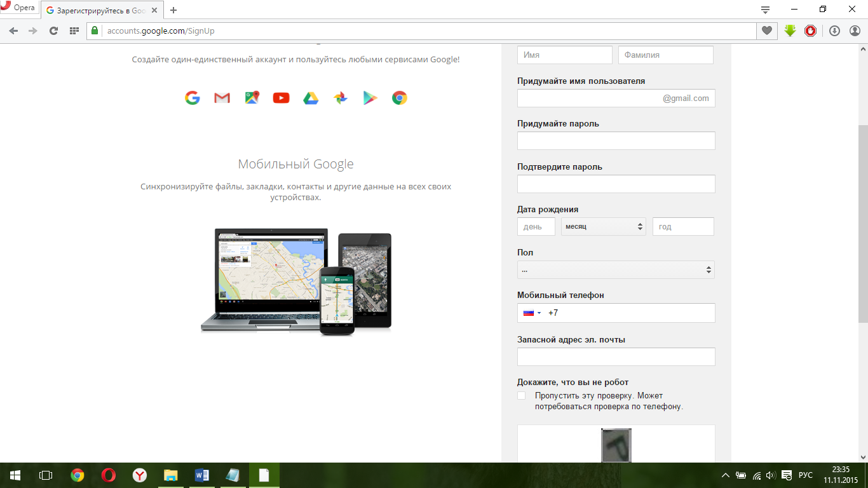Open the месяц month dropdown
The image size is (868, 488).
click(604, 226)
